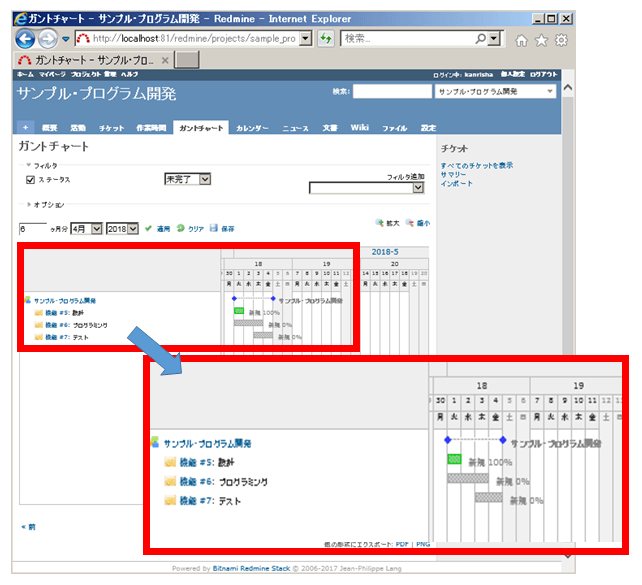
Task: Click the クリア link text
Action: pyautogui.click(x=196, y=229)
